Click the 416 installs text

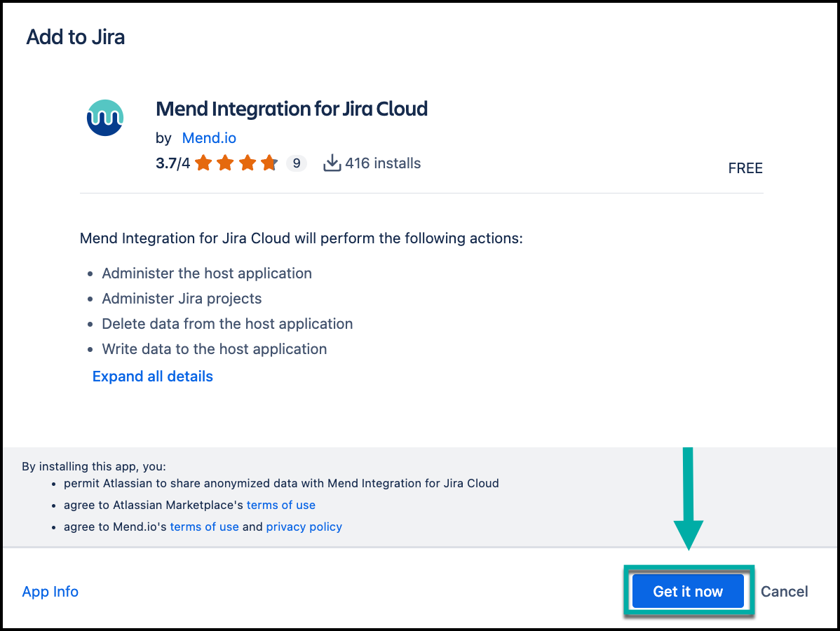tap(383, 163)
